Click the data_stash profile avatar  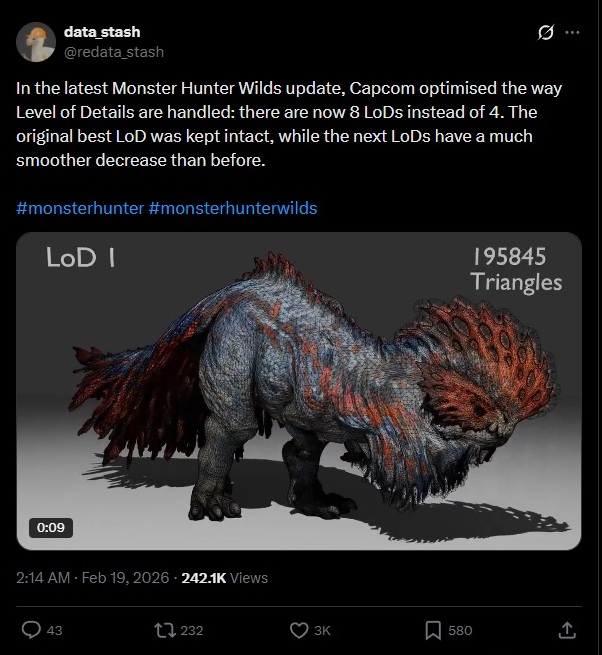coord(35,41)
